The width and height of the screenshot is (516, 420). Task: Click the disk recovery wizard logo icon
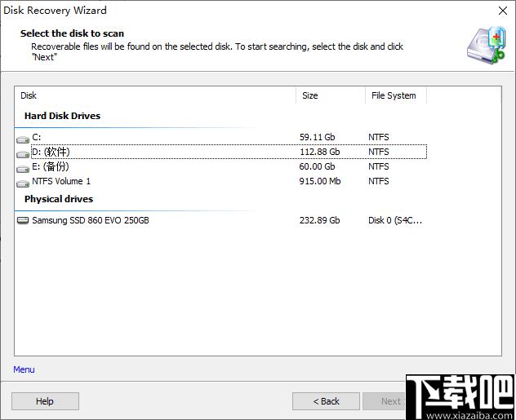486,46
